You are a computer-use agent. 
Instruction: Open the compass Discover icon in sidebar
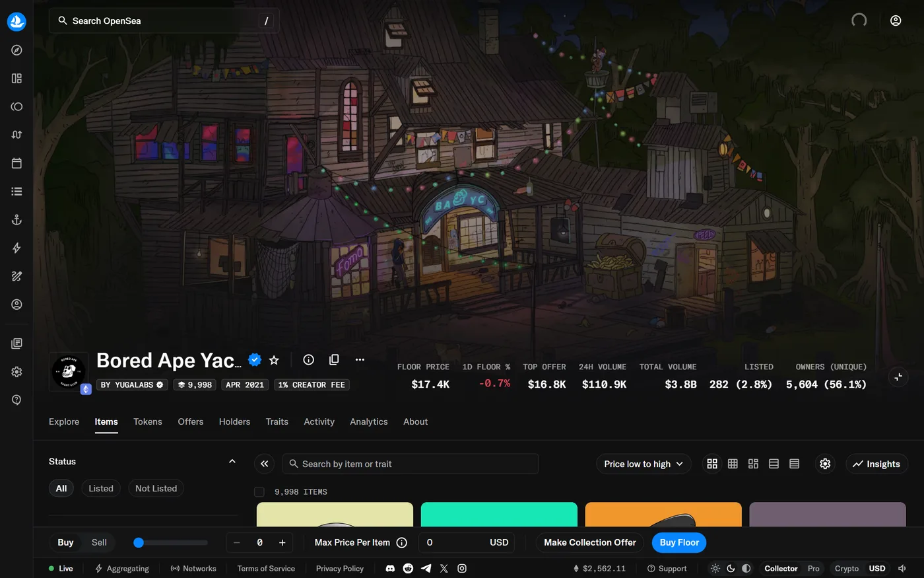(16, 50)
